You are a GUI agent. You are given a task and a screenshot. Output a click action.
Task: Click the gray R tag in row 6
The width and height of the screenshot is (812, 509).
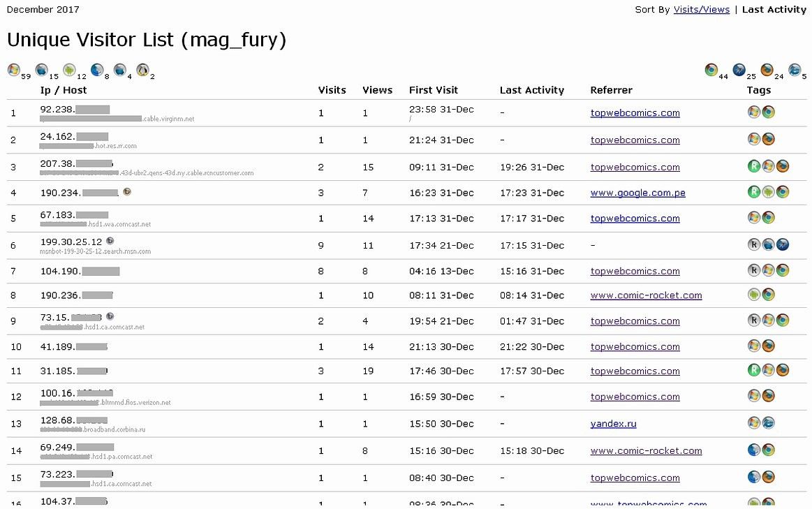point(754,244)
